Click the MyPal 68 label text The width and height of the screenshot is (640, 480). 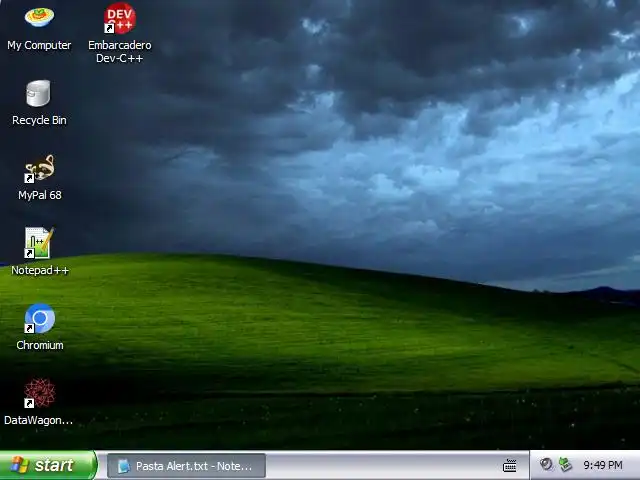point(40,195)
